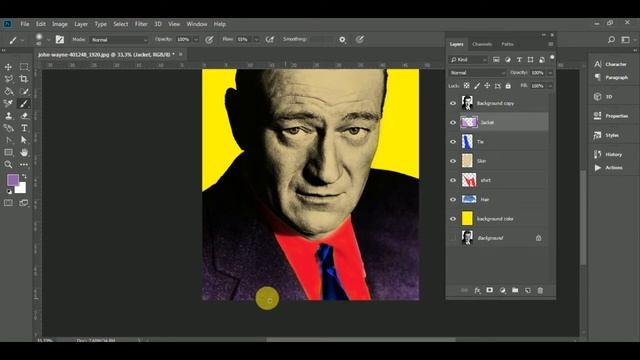This screenshot has width=640, height=360.
Task: Open the Paragraph panel
Action: (611, 77)
